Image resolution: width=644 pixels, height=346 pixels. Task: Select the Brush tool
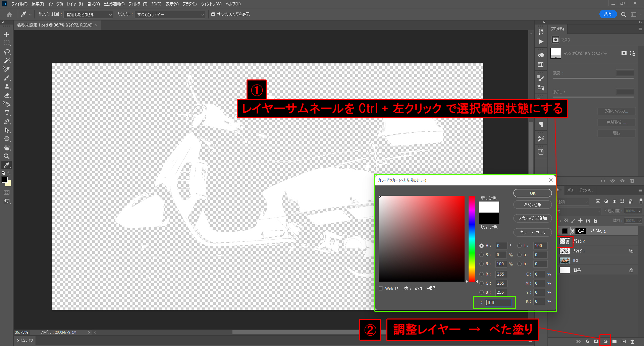pyautogui.click(x=7, y=78)
